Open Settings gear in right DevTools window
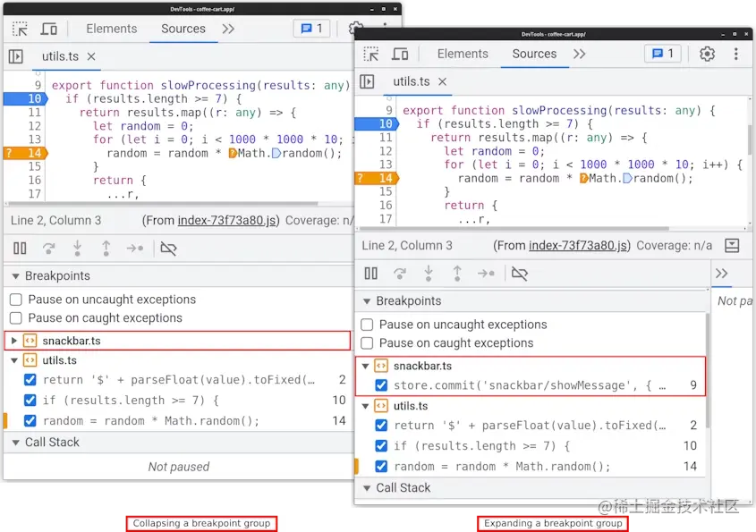Screen dimensions: 756x532 coord(707,54)
